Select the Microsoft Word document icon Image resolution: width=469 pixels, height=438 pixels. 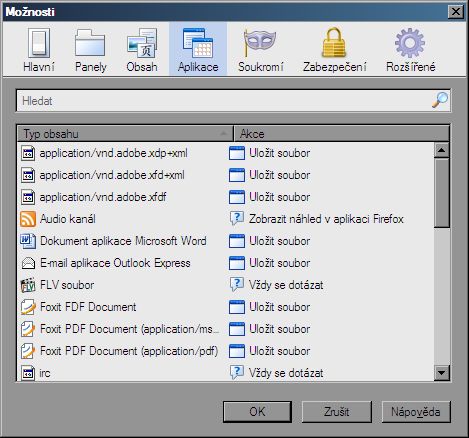pos(28,241)
